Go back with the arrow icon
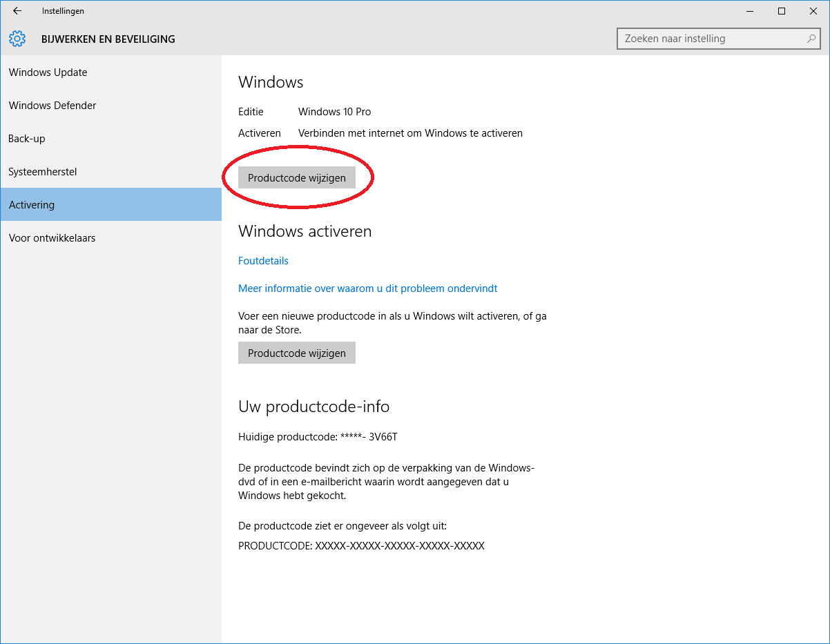 (17, 11)
